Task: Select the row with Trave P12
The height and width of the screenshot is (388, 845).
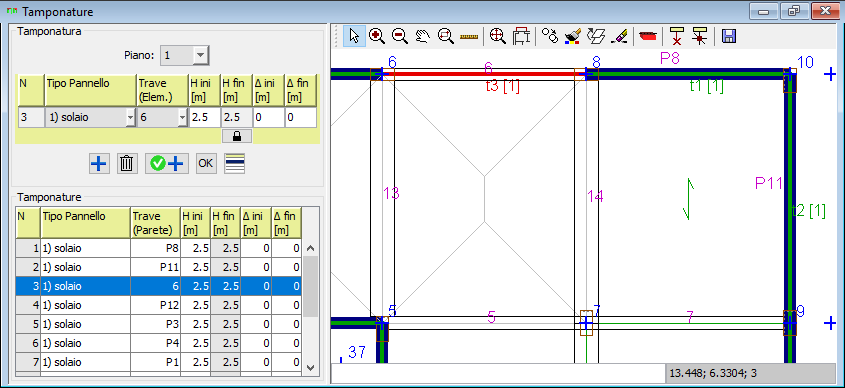Action: point(158,305)
